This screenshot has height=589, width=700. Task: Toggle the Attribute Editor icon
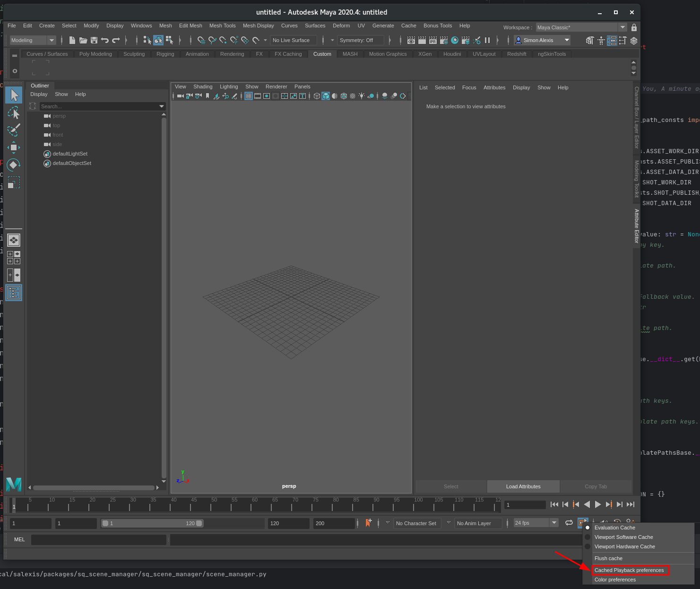point(612,40)
